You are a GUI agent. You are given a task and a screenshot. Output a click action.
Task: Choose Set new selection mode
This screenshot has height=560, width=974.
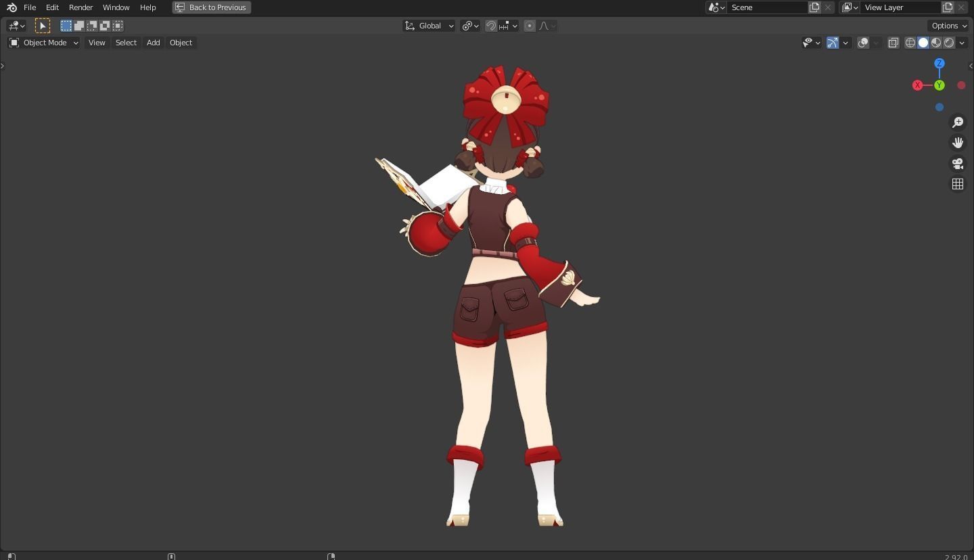66,26
